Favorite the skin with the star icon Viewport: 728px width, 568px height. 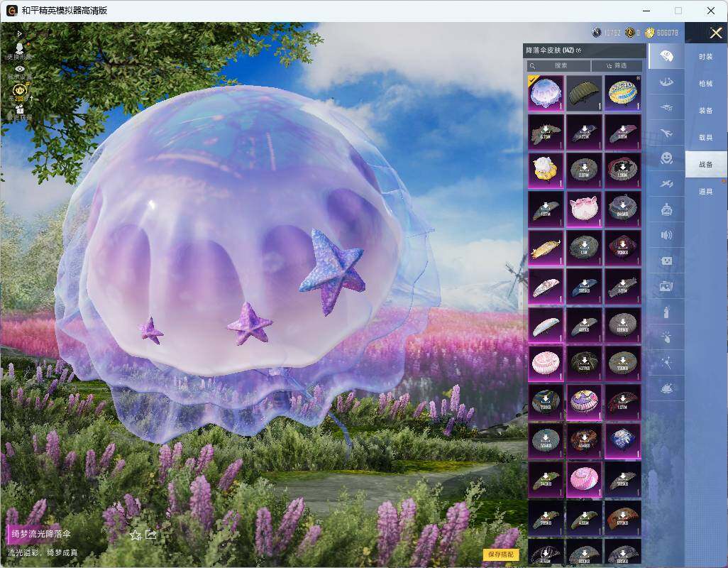pos(135,535)
